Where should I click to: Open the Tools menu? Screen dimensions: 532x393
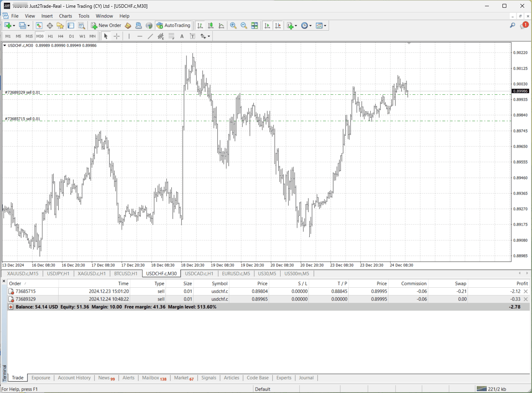coord(84,16)
